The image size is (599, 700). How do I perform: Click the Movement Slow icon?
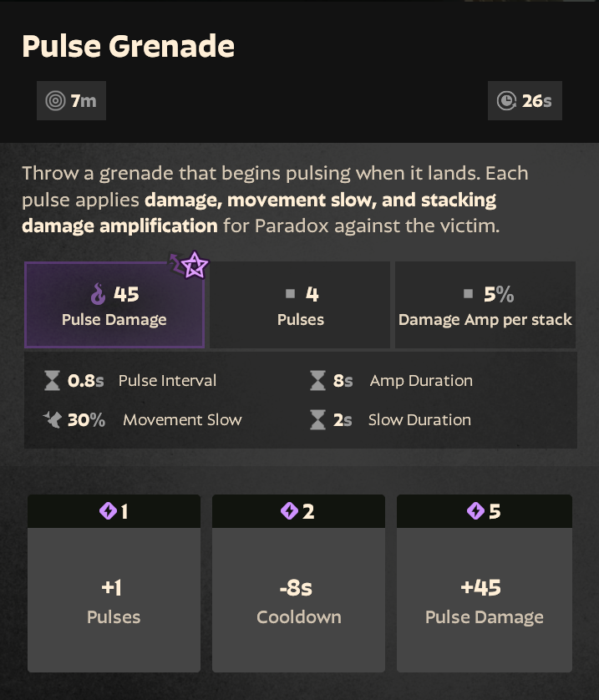(x=53, y=419)
